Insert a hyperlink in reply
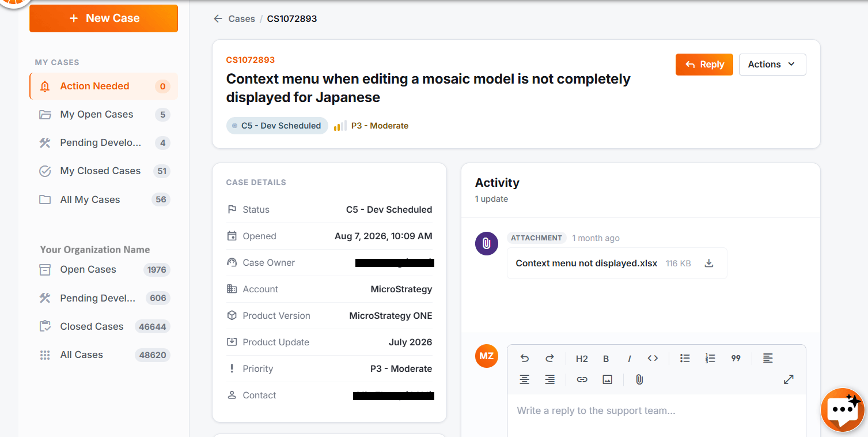The height and width of the screenshot is (437, 868). coord(582,380)
